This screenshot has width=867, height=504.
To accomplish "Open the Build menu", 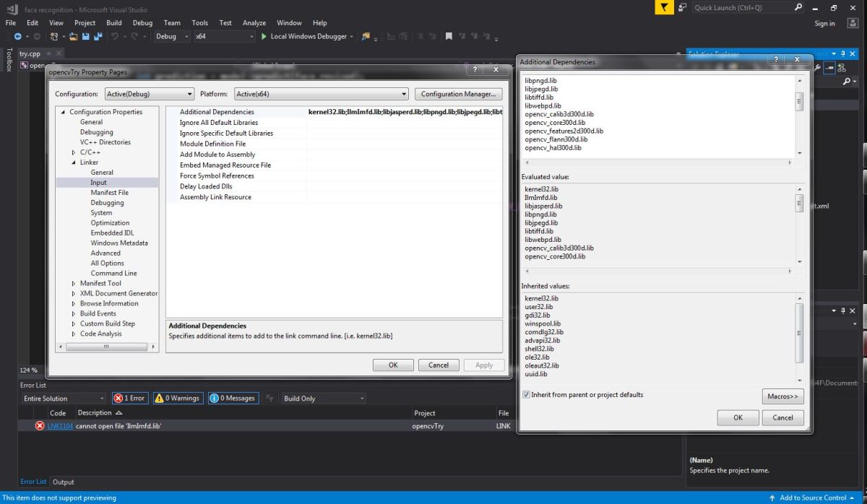I will 114,23.
